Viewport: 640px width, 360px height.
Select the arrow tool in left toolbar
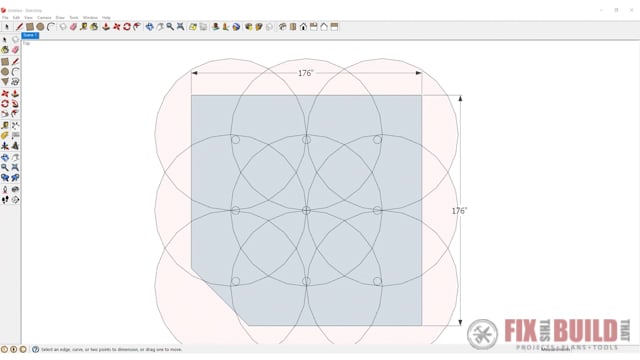[x=5, y=40]
